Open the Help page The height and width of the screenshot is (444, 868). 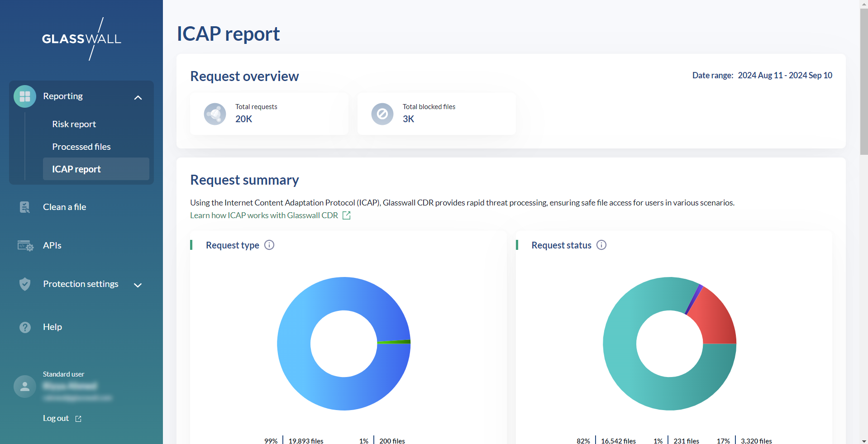[52, 327]
